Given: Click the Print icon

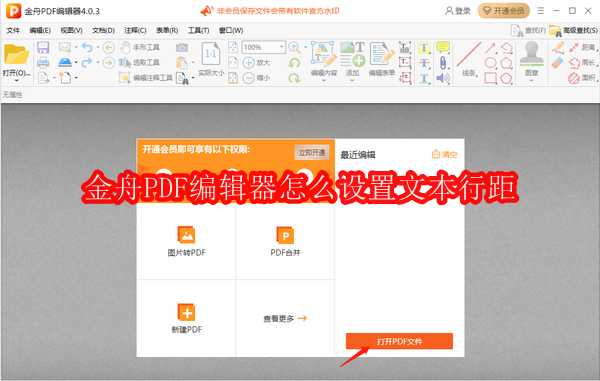Looking at the screenshot, I should click(x=43, y=62).
